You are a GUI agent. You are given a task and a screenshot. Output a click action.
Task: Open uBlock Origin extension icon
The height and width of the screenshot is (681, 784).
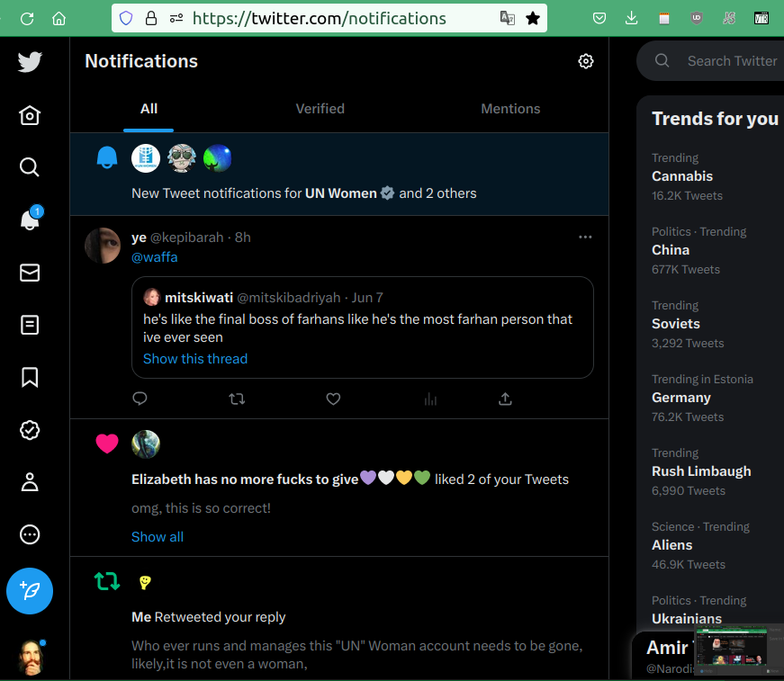point(697,19)
